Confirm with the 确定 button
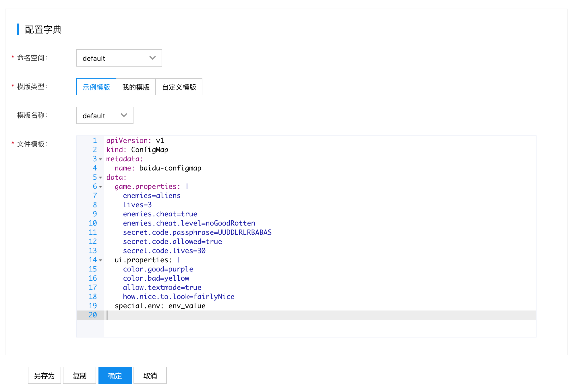Image resolution: width=577 pixels, height=392 pixels. click(x=115, y=375)
